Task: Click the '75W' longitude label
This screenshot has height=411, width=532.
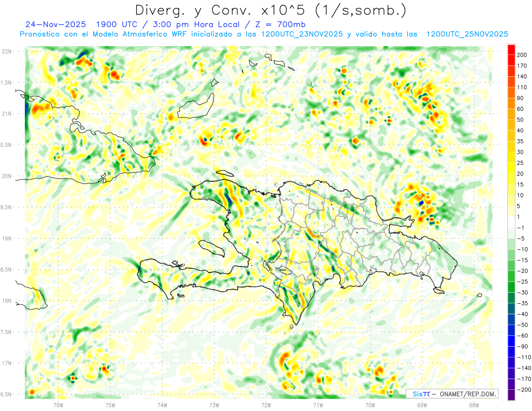Action: coord(110,404)
